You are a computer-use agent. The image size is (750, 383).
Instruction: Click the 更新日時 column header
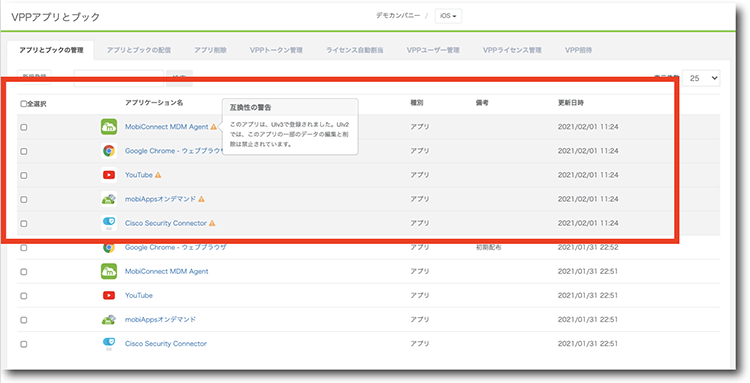[571, 103]
